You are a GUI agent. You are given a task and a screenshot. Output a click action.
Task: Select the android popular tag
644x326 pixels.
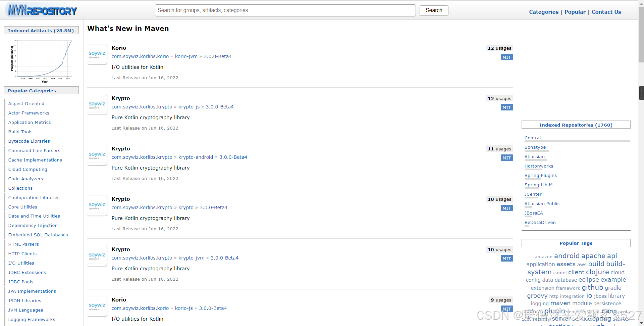(x=567, y=256)
